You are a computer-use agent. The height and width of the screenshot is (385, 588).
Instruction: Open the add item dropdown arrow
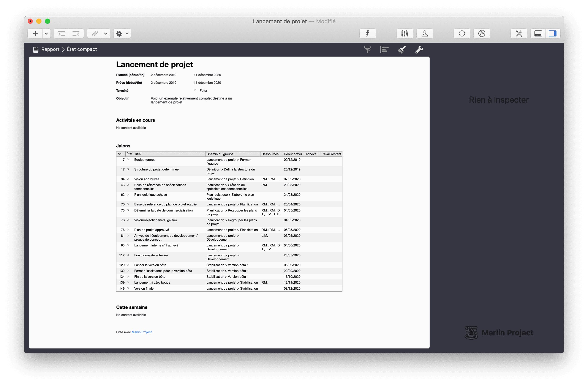tap(46, 34)
